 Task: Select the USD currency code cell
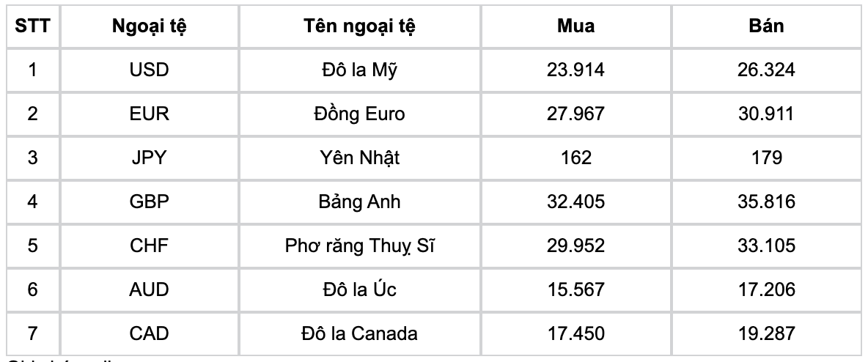(149, 70)
